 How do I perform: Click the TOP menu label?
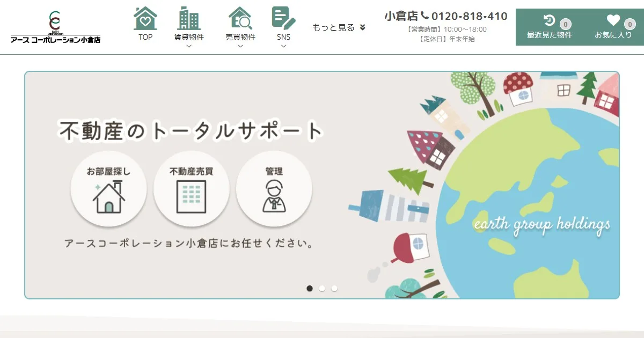(x=145, y=37)
